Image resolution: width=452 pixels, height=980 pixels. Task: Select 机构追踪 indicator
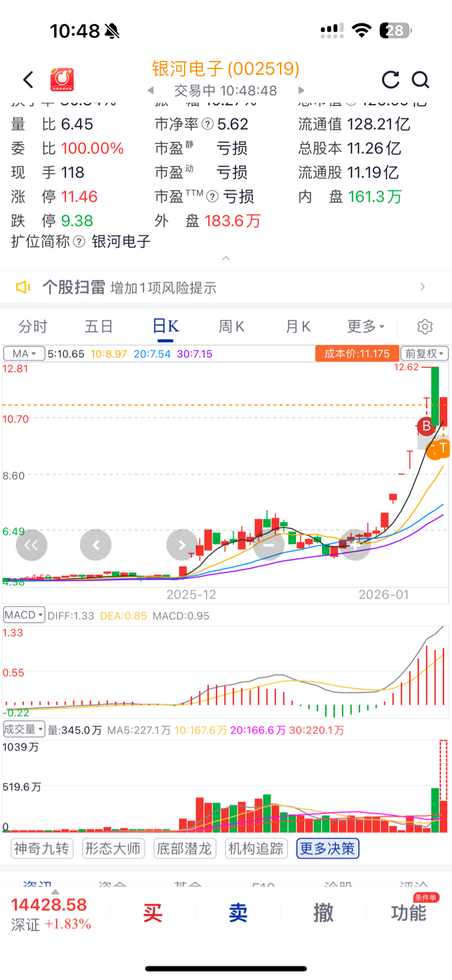[256, 848]
